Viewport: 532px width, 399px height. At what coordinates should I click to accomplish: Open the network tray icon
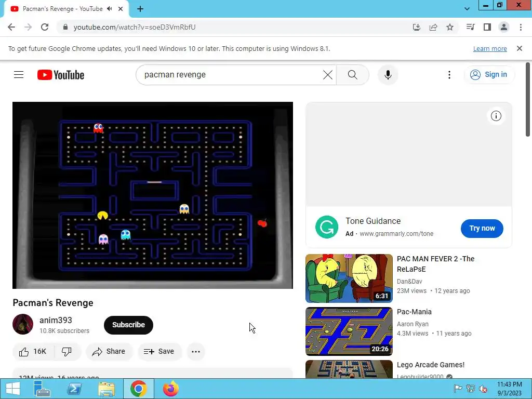(x=471, y=389)
